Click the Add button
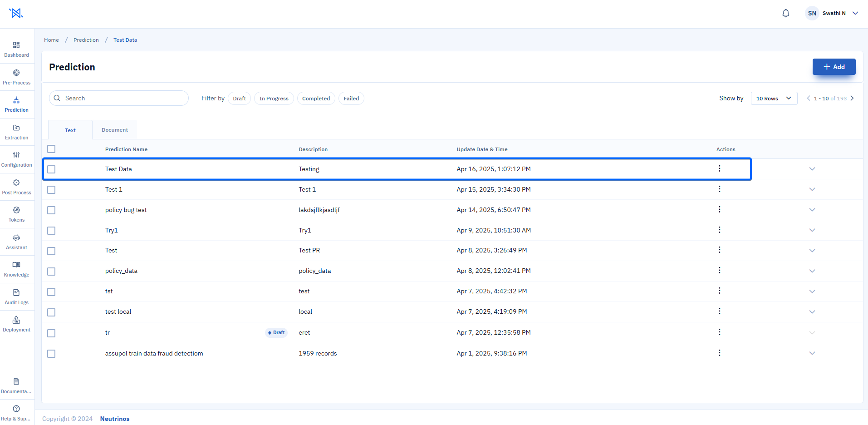The image size is (868, 425). (x=834, y=67)
